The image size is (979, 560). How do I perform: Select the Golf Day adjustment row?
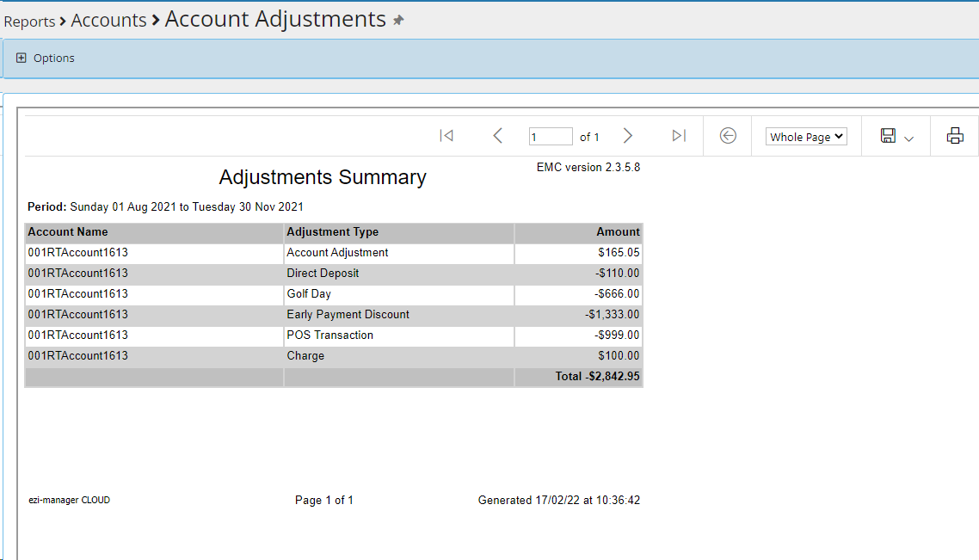pos(309,294)
